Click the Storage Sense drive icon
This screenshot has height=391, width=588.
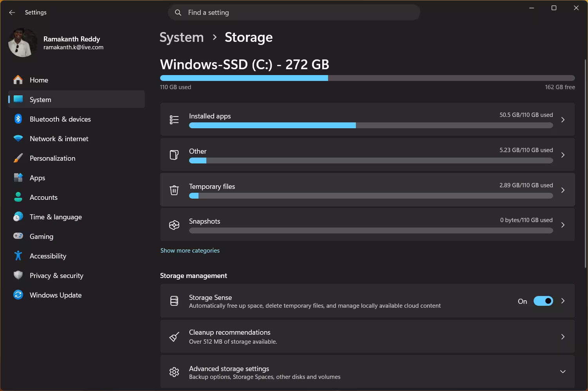click(x=174, y=301)
